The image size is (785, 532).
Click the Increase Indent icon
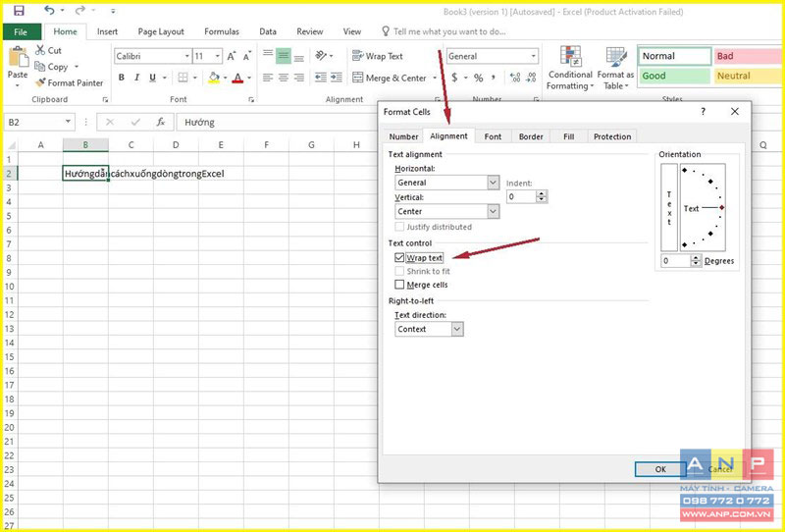pos(337,78)
